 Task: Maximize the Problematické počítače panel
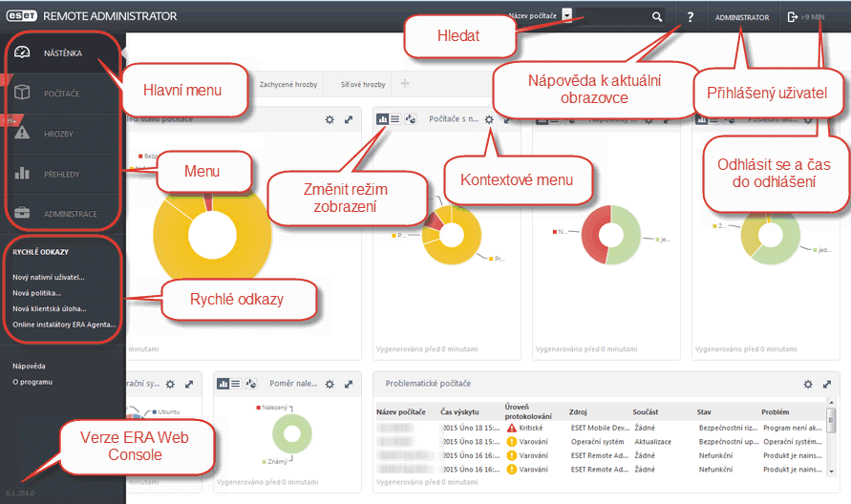[x=827, y=384]
